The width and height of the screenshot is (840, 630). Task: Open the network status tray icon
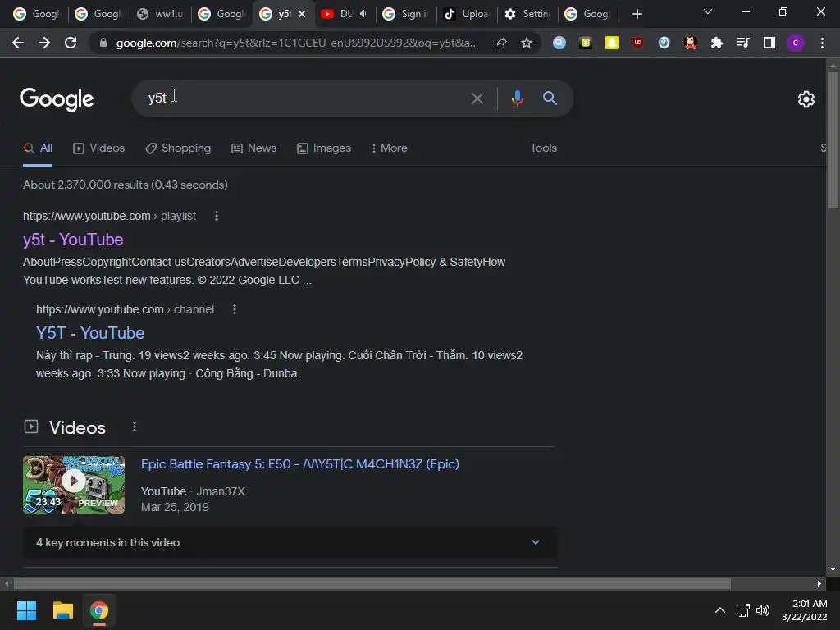[x=742, y=610]
